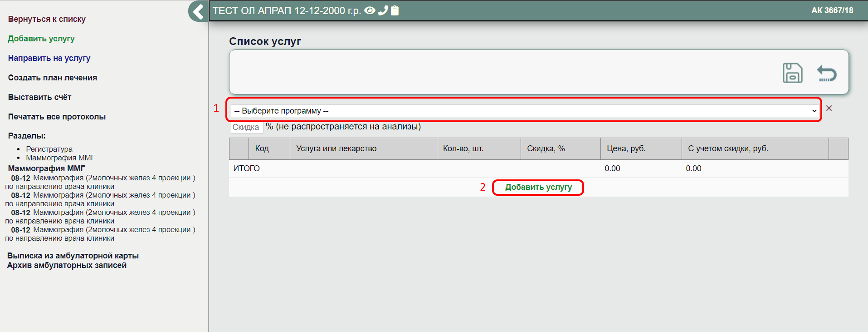
Task: Click the 'Цена, руб.' column header
Action: (641, 149)
